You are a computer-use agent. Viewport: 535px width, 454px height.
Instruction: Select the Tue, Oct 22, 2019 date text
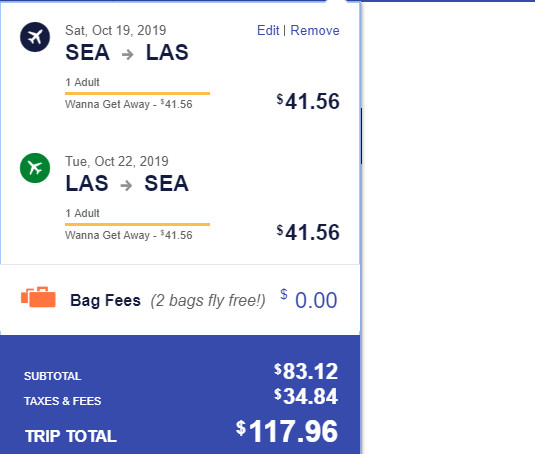point(117,161)
